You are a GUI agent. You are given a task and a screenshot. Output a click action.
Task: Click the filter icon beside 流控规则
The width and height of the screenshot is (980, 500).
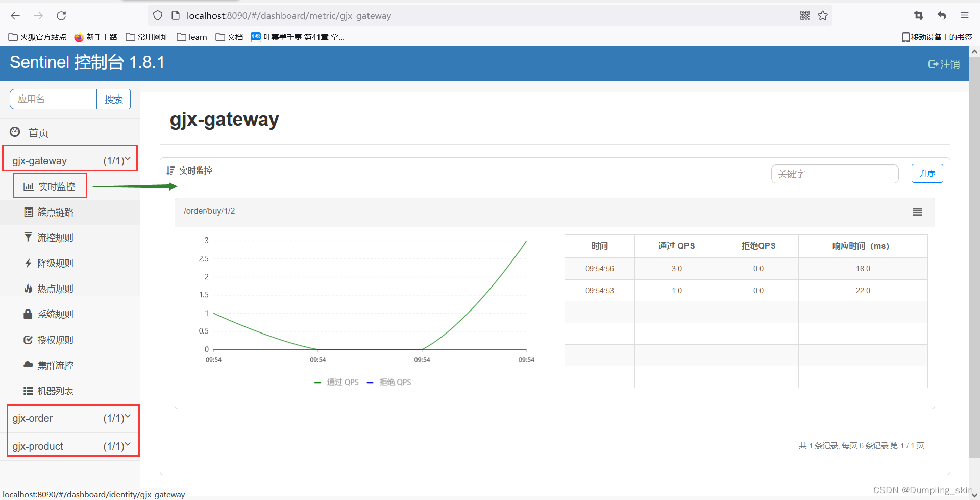tap(29, 237)
